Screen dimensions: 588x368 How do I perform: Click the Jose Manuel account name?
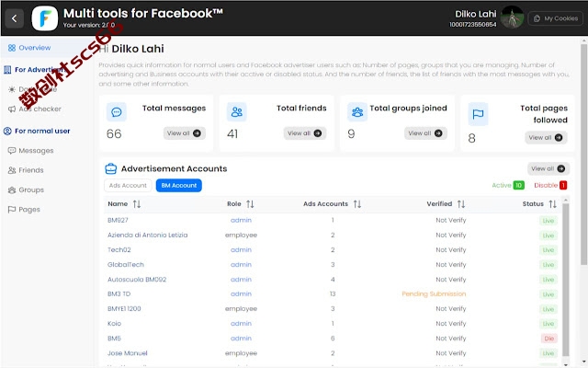click(x=127, y=353)
